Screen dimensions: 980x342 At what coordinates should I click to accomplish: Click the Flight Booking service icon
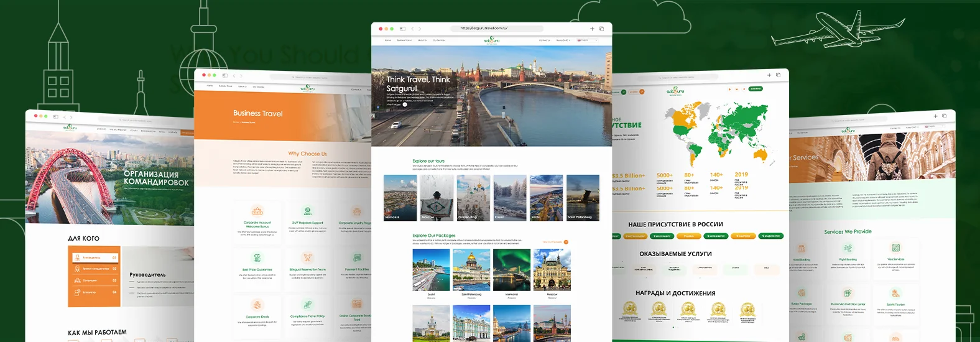point(848,248)
